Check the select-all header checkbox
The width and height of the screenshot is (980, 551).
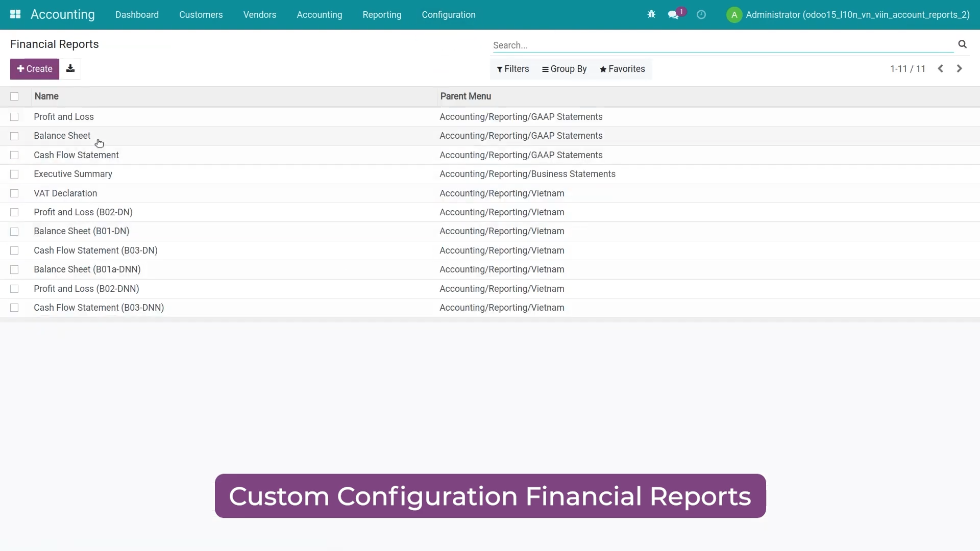click(x=14, y=96)
